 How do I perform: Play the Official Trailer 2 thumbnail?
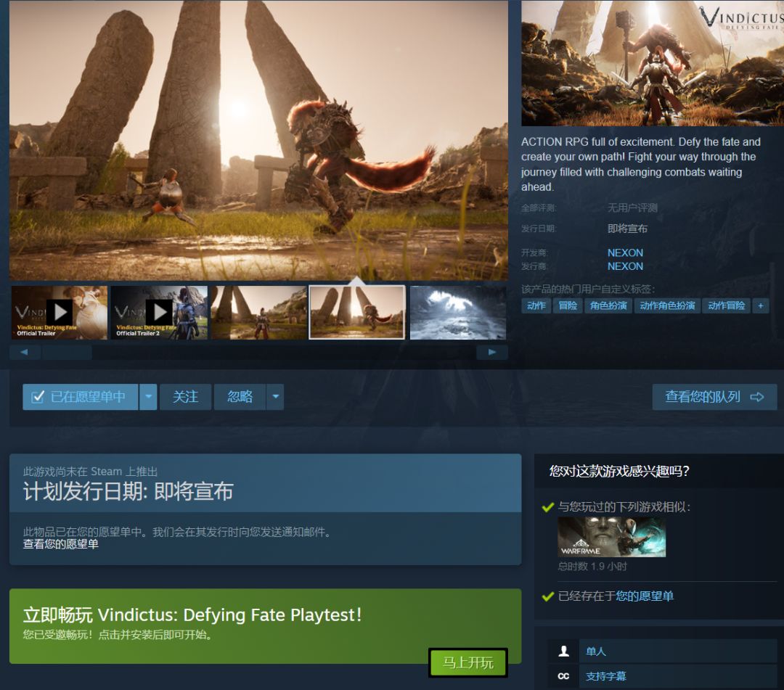159,312
